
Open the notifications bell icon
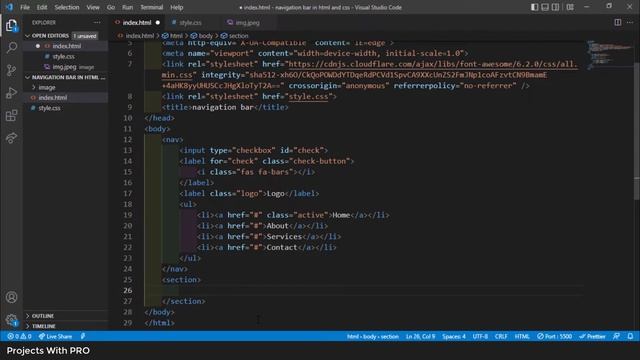pyautogui.click(x=630, y=336)
